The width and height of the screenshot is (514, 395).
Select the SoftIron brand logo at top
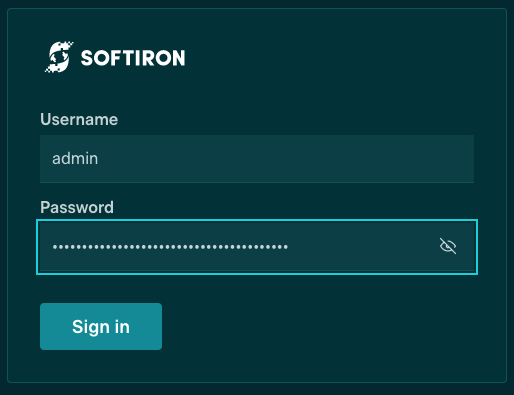[115, 57]
